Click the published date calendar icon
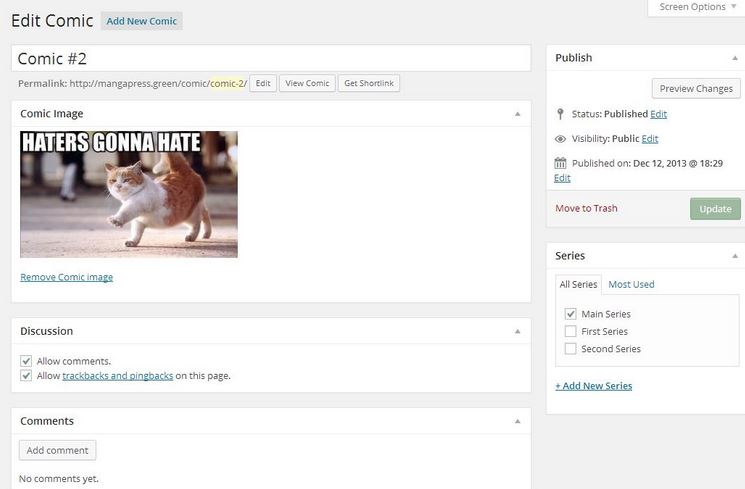The height and width of the screenshot is (489, 745). click(560, 163)
